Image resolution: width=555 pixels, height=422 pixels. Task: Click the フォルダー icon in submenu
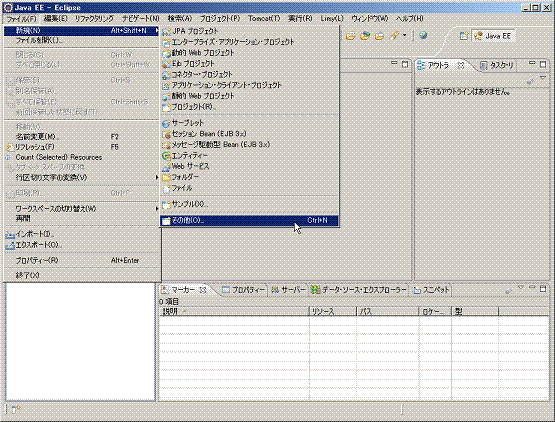pyautogui.click(x=166, y=177)
